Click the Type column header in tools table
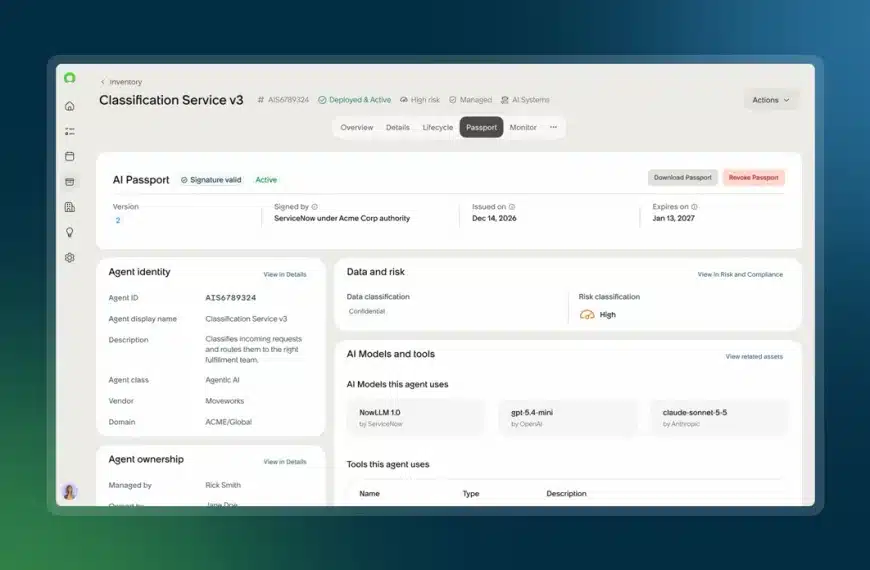Viewport: 870px width, 570px height. click(x=471, y=493)
